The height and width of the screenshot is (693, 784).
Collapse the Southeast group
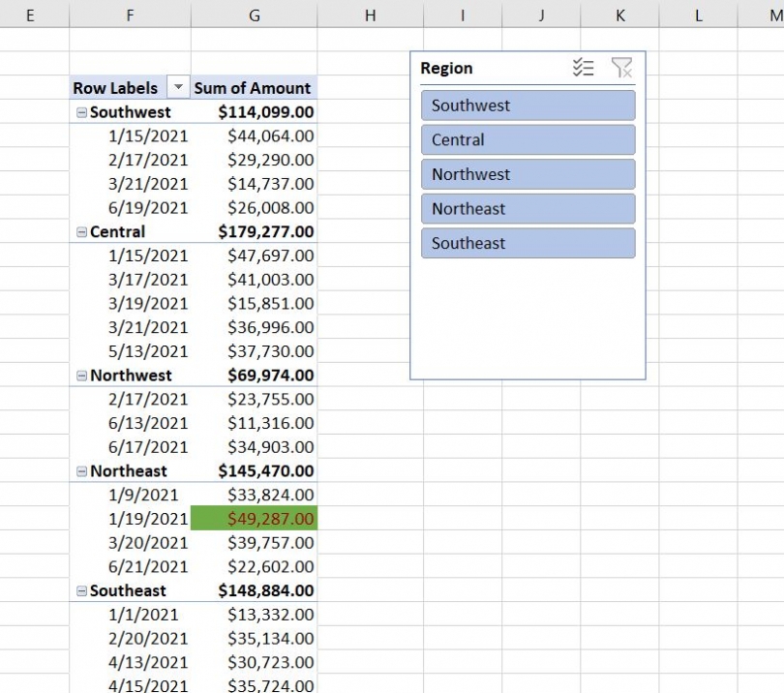click(79, 590)
